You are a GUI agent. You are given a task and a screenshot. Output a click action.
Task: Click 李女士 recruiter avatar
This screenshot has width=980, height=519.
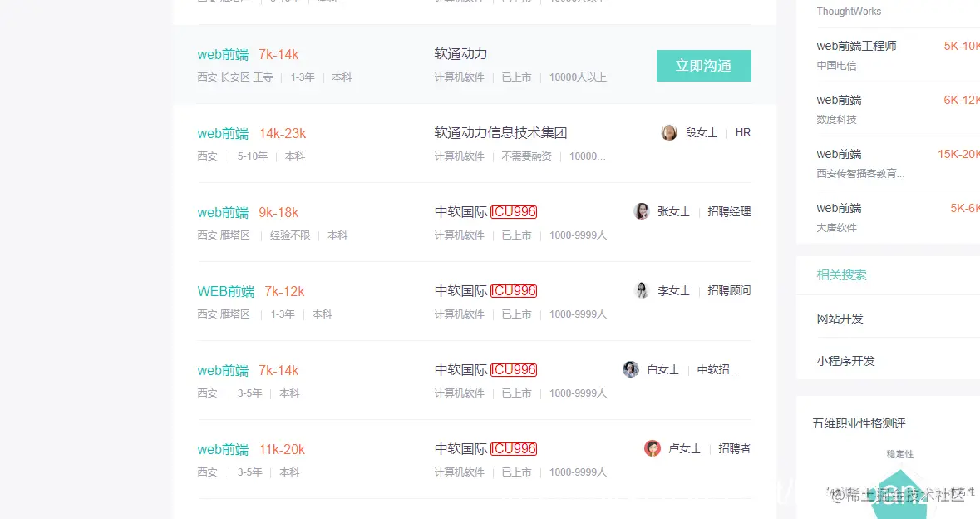pyautogui.click(x=641, y=290)
